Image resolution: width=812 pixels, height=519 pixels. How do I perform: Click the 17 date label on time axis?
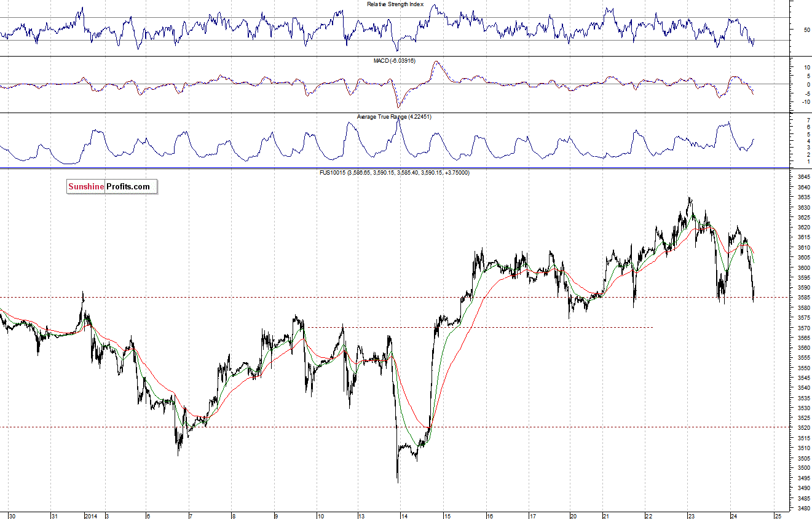click(x=532, y=515)
